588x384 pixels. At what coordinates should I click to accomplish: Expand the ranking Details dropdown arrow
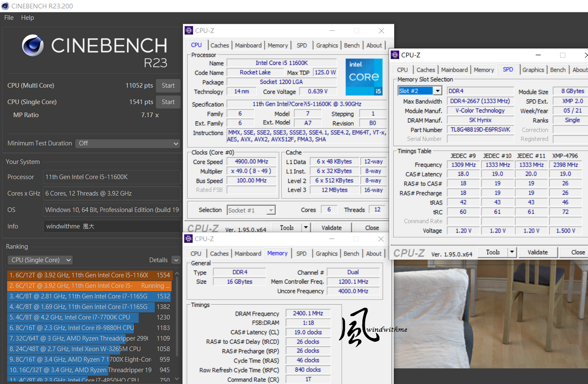pyautogui.click(x=176, y=260)
